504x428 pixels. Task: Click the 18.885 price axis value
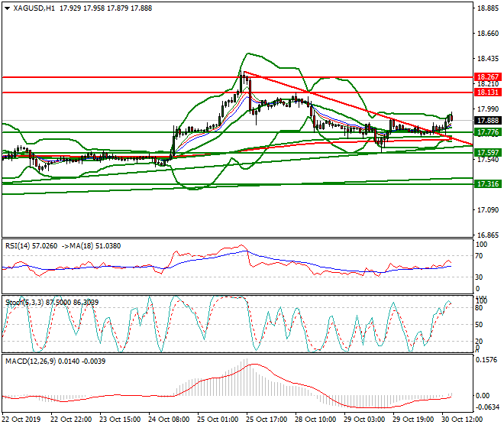[488, 8]
